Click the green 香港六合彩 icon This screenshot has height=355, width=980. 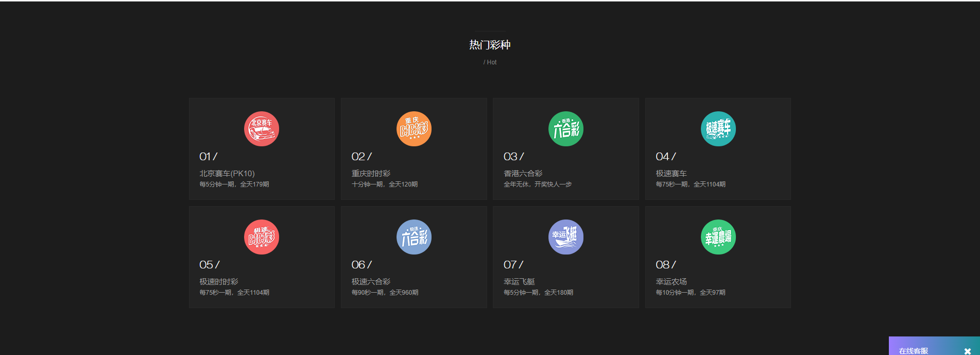566,129
